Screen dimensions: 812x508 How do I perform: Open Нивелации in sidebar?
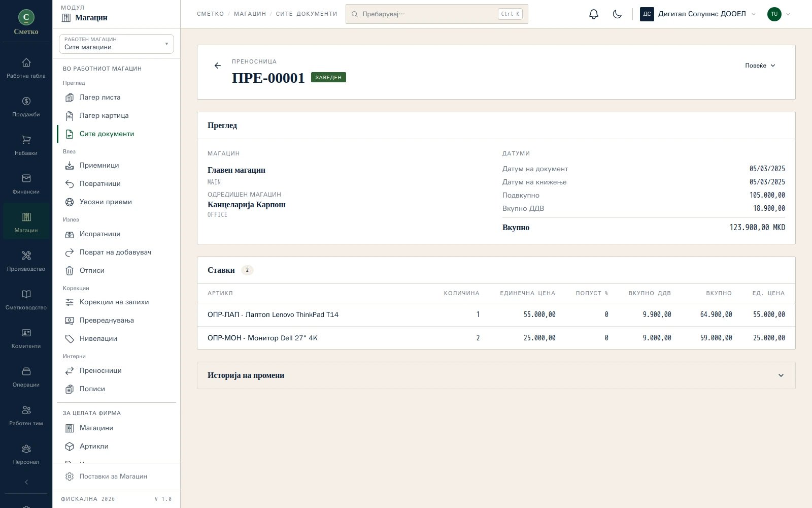[116, 339]
